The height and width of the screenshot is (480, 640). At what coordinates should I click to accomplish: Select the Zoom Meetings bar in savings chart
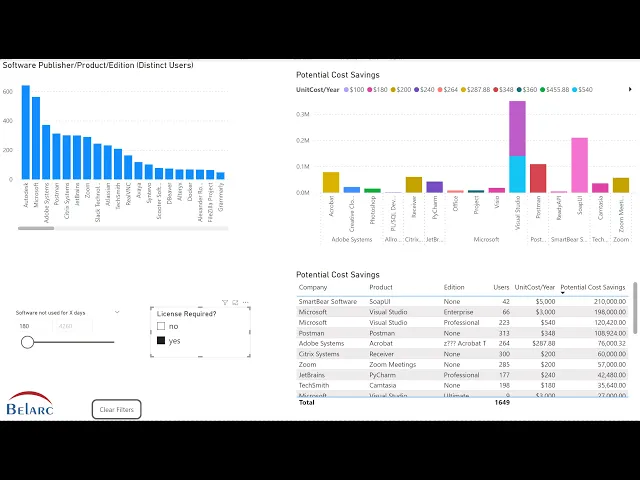click(621, 185)
